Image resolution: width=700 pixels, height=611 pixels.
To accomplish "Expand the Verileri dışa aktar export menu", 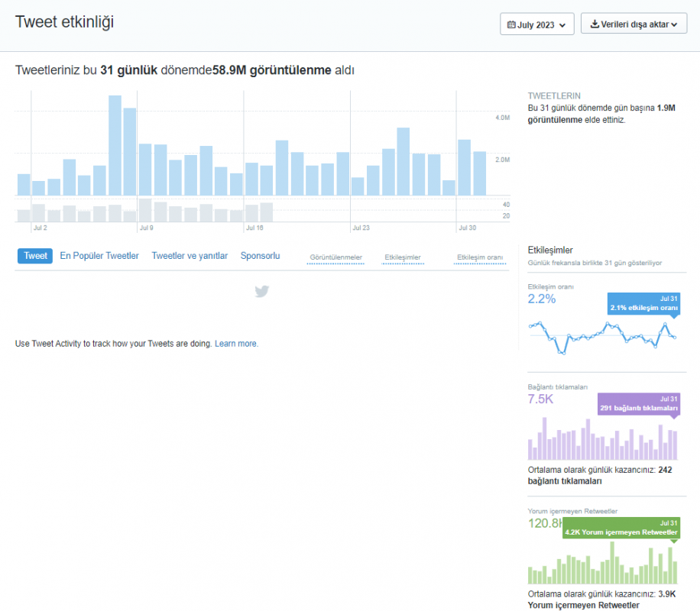I will [634, 24].
